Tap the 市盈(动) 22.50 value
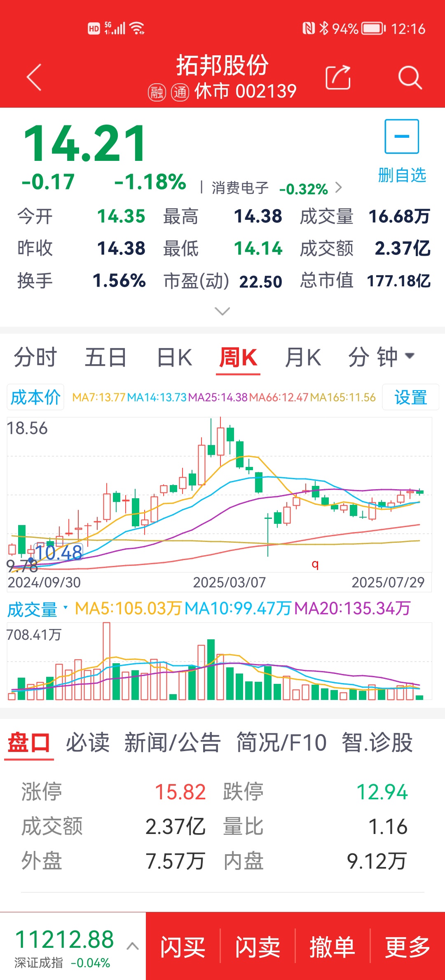Screen dimensions: 445x980 tap(260, 282)
